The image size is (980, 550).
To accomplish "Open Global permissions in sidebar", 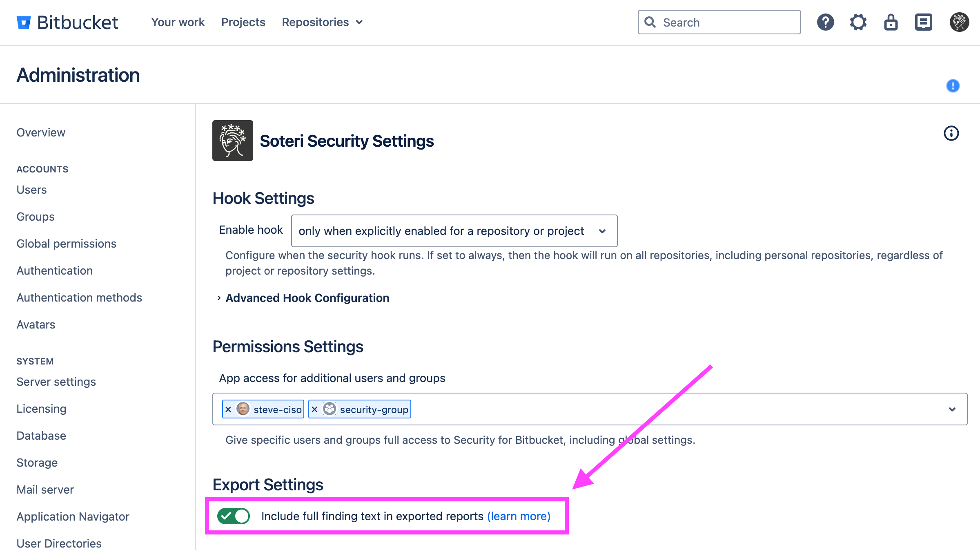I will pos(66,244).
